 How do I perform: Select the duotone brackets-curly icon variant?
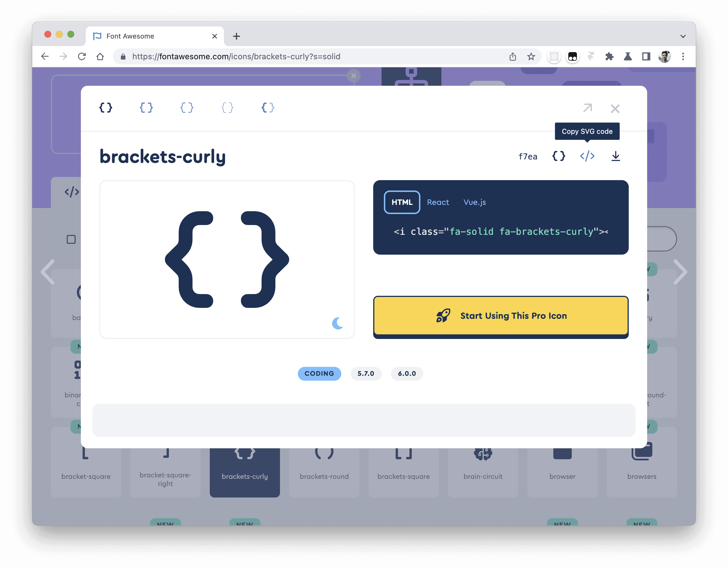tap(268, 108)
